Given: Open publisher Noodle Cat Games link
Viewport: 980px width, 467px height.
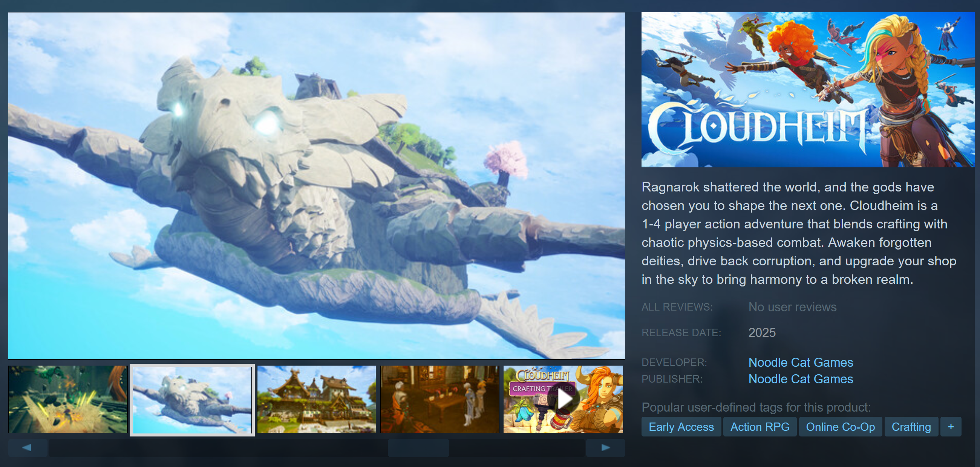Looking at the screenshot, I should pos(801,379).
